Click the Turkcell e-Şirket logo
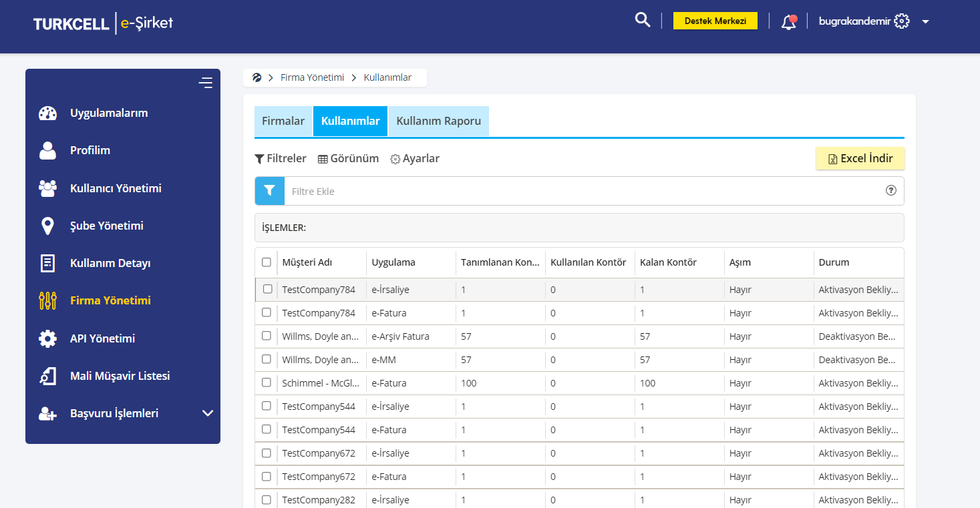Image resolution: width=980 pixels, height=508 pixels. point(103,23)
